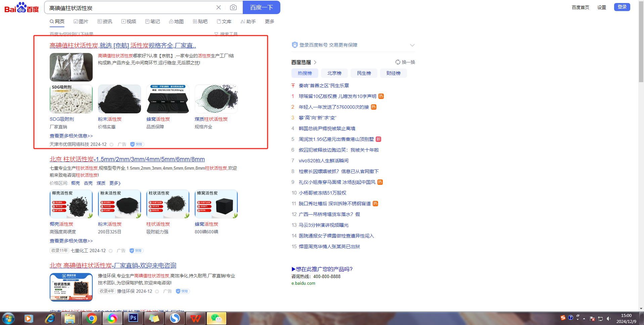Click the Baidu logo
The image size is (644, 325).
pos(22,7)
